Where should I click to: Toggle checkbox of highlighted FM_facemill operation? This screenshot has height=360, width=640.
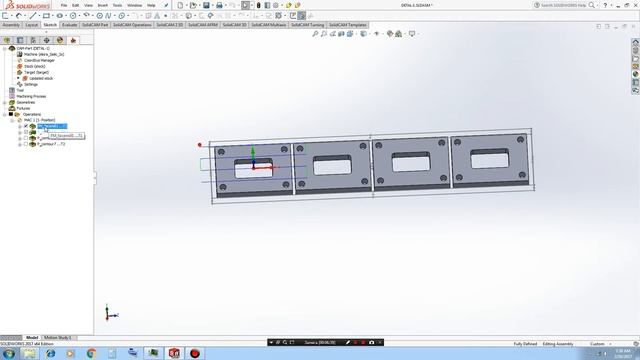tap(26, 126)
